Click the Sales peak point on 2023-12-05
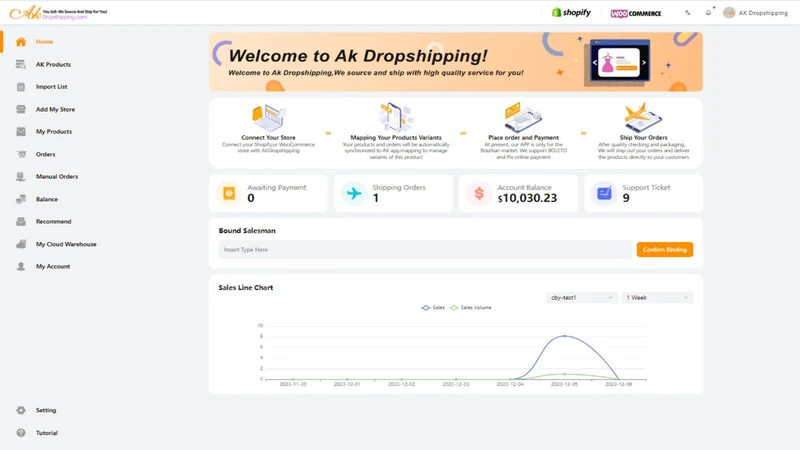Viewport: 800px width, 450px height. [x=564, y=336]
